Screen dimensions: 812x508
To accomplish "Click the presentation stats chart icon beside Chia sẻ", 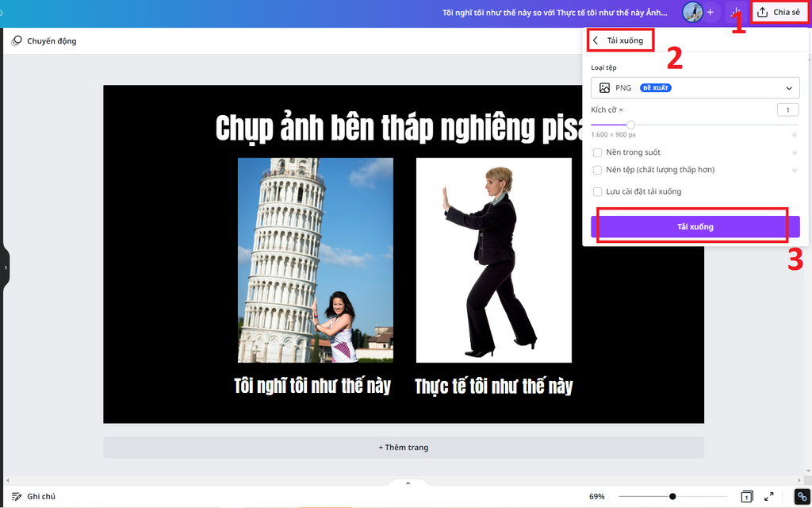I will (x=736, y=11).
